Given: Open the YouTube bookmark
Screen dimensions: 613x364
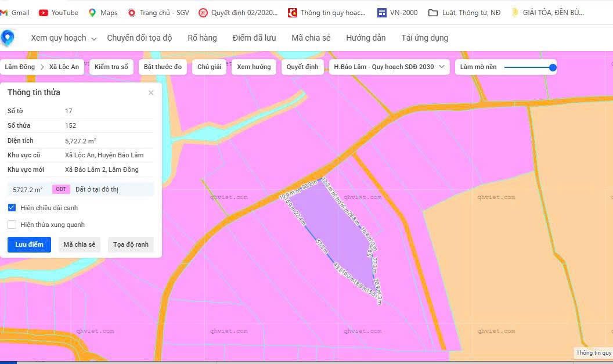Looking at the screenshot, I should click(58, 12).
